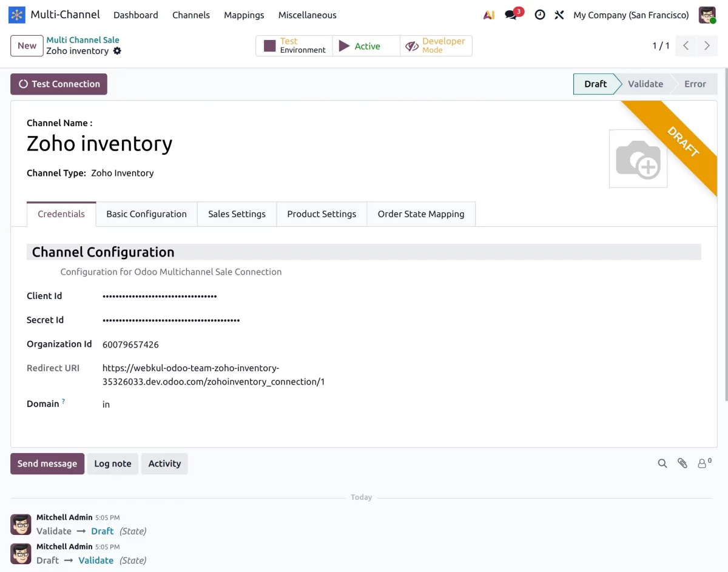Open the Multi-Channel app home icon

tap(17, 15)
